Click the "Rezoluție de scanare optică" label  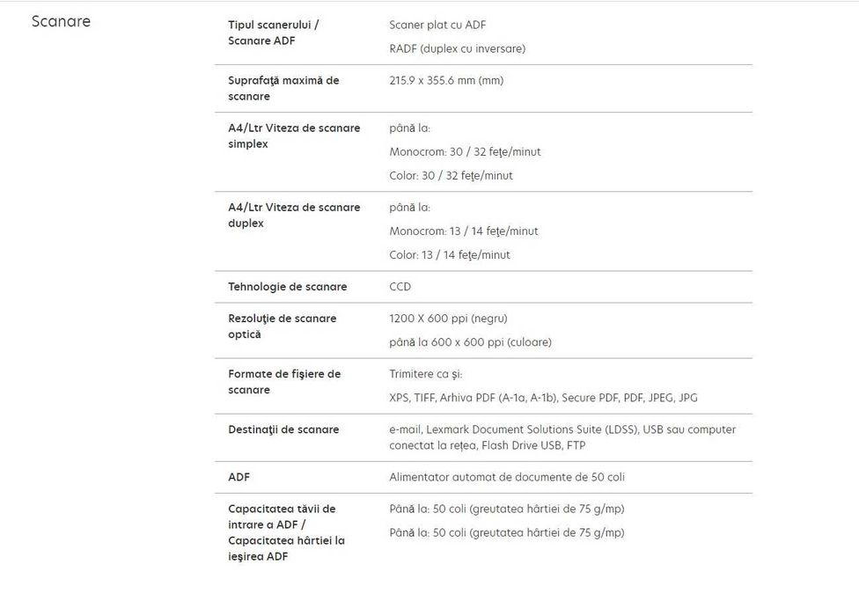coord(282,326)
